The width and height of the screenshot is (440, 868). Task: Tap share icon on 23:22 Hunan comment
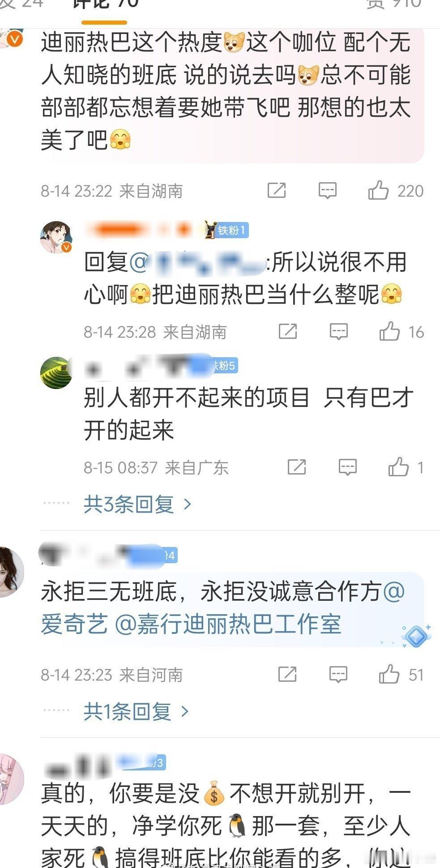pos(277,190)
